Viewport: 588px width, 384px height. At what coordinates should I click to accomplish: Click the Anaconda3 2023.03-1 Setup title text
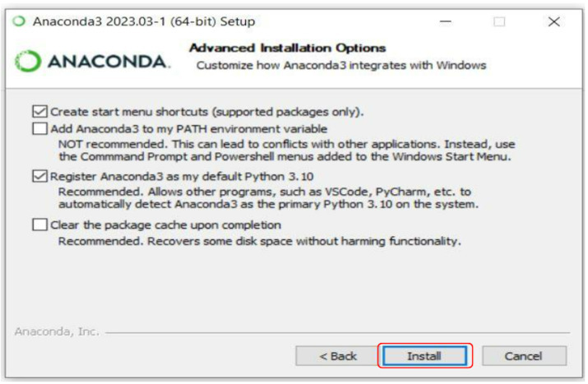[x=144, y=21]
